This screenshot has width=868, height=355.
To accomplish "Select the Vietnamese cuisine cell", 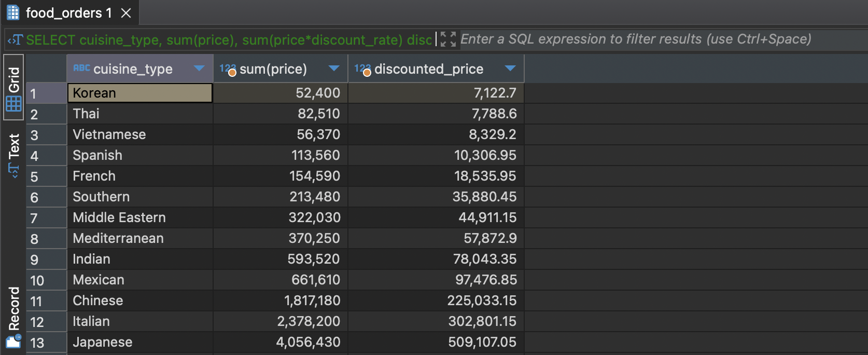I will click(x=140, y=134).
